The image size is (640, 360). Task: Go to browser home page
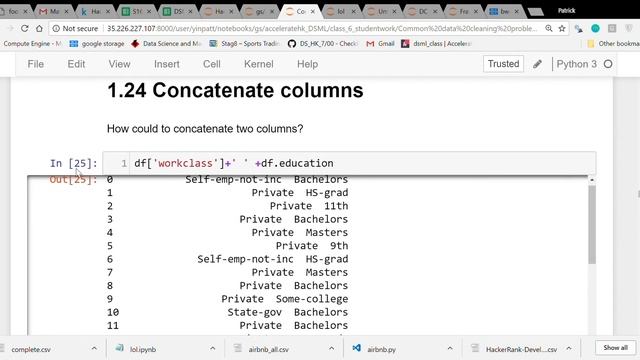click(39, 28)
